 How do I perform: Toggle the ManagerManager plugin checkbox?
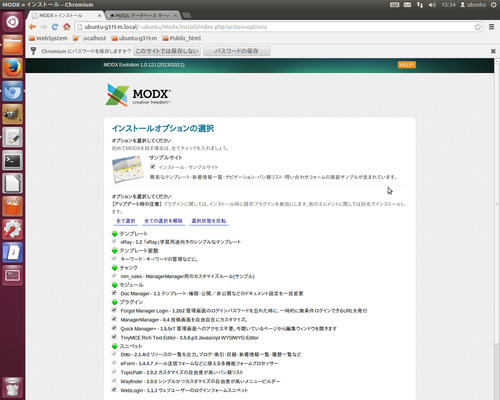[114, 319]
